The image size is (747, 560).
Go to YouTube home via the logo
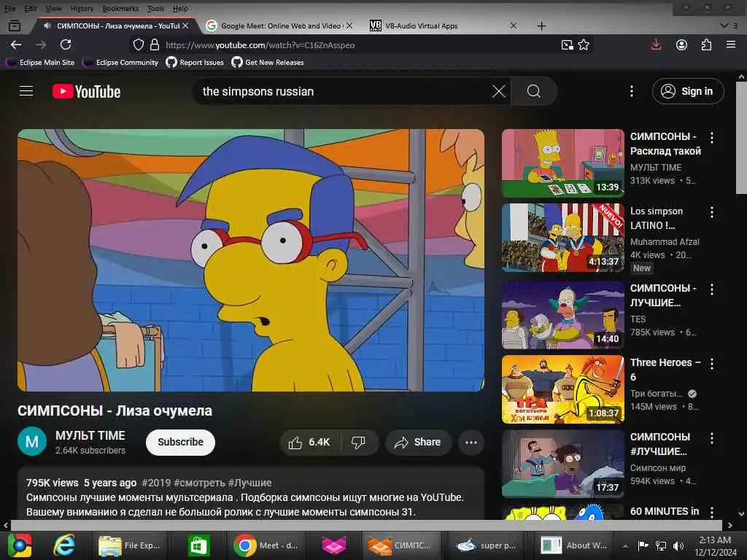86,91
